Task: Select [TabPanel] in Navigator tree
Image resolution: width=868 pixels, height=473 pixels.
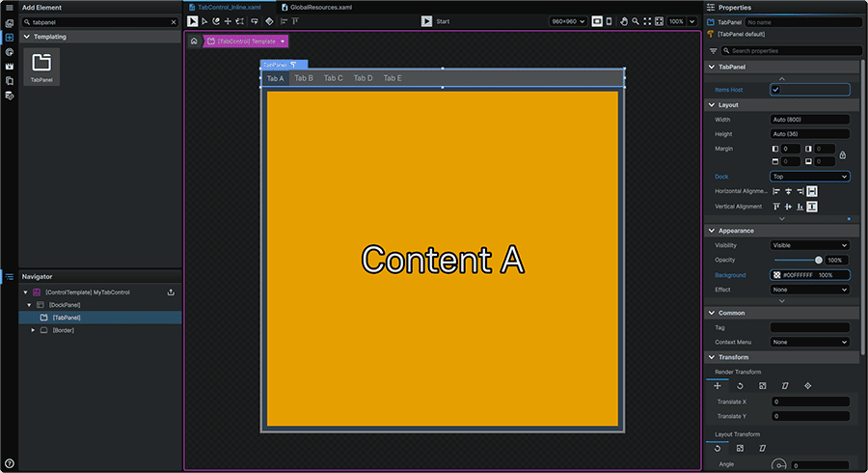Action: (67, 318)
